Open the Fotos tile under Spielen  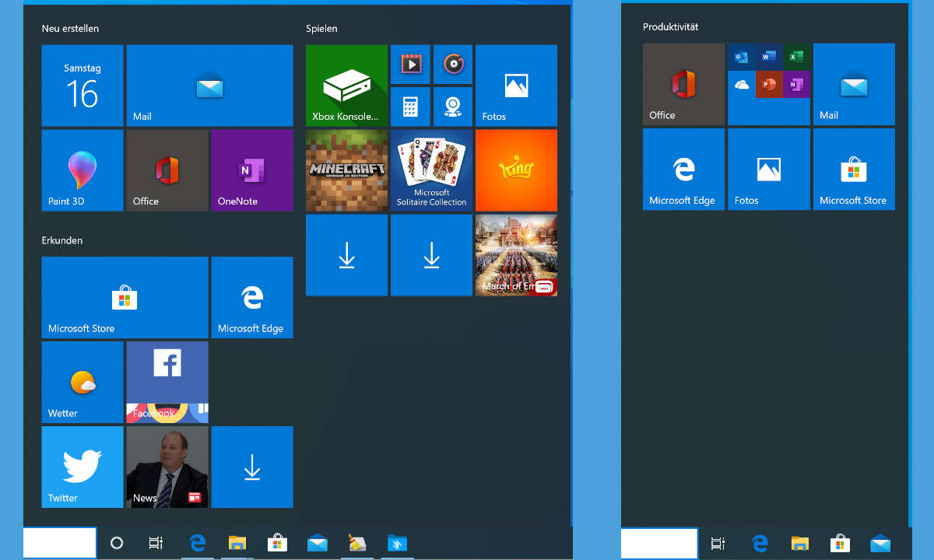pos(516,86)
